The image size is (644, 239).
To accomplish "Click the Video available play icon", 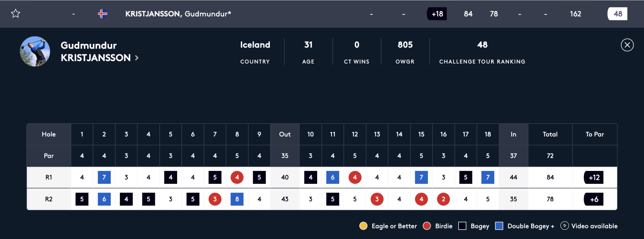I will pyautogui.click(x=564, y=226).
